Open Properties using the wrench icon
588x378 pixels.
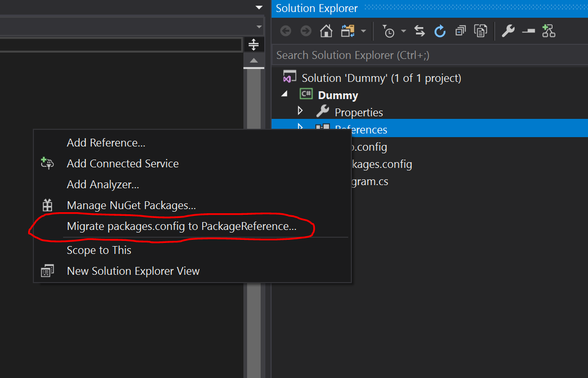click(507, 31)
